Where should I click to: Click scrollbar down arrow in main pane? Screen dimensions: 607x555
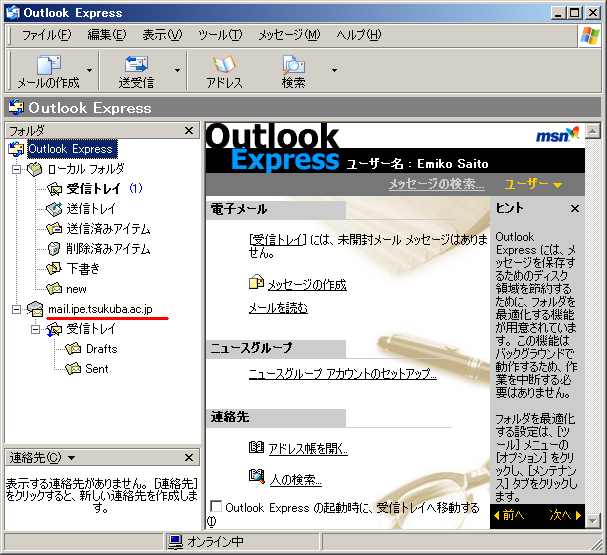point(593,521)
